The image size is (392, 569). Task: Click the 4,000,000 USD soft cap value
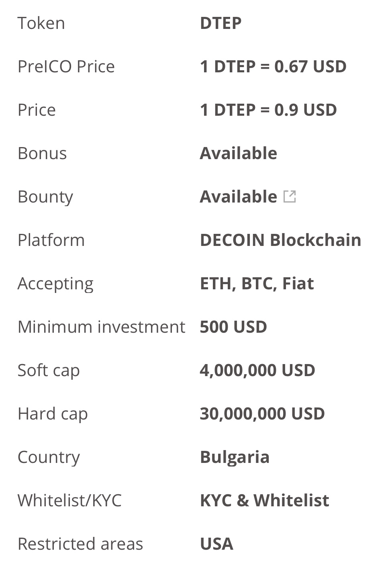(x=257, y=370)
